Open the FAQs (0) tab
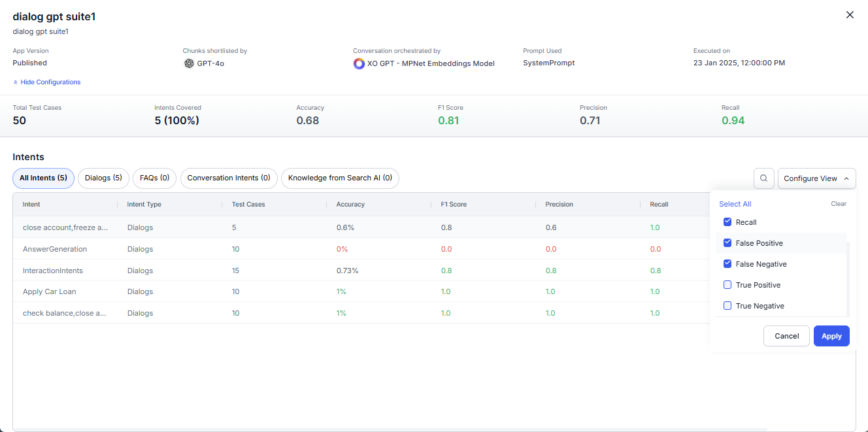This screenshot has height=432, width=868. tap(154, 178)
